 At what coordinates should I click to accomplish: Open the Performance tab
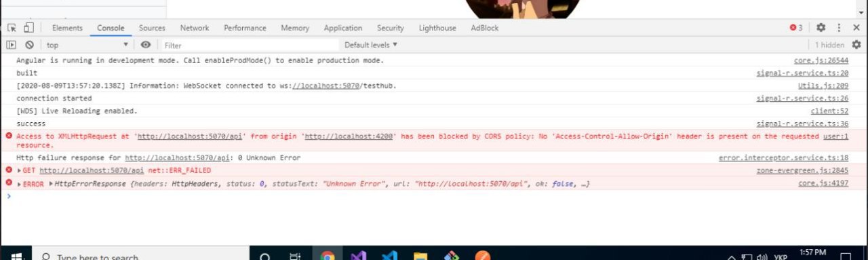[245, 28]
